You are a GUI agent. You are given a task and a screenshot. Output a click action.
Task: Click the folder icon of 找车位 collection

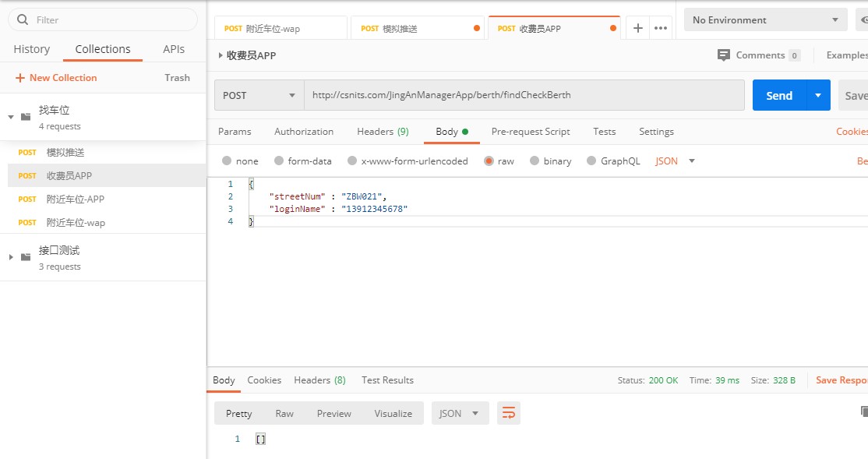click(26, 116)
